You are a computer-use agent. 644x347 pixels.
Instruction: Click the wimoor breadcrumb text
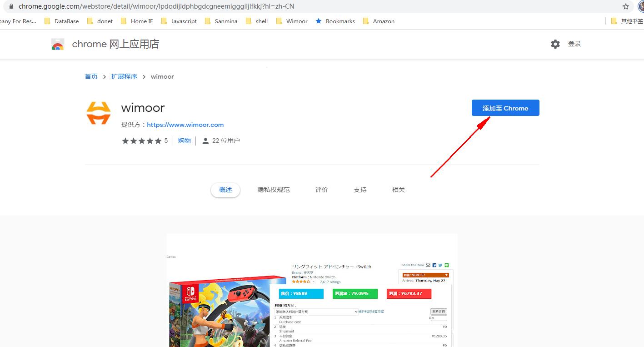point(162,76)
